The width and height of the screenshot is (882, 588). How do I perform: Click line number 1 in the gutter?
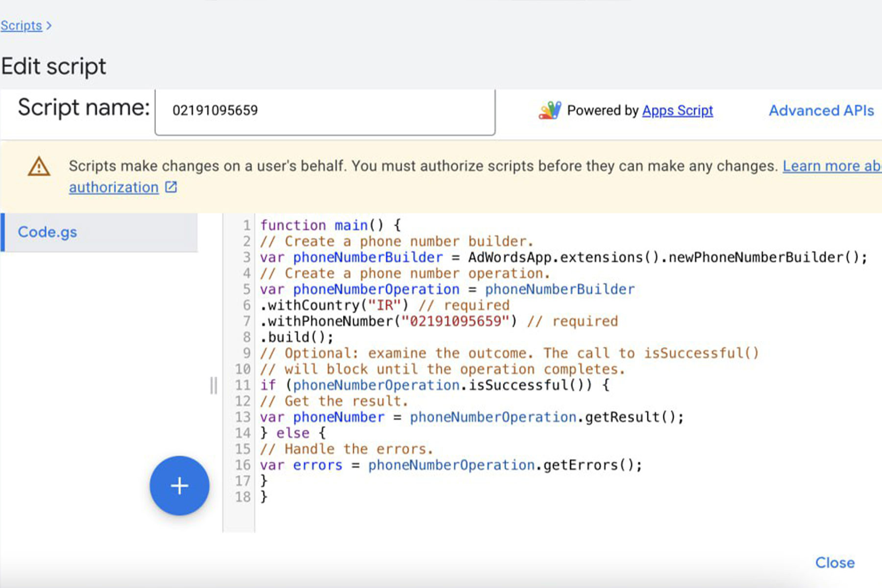pyautogui.click(x=247, y=225)
